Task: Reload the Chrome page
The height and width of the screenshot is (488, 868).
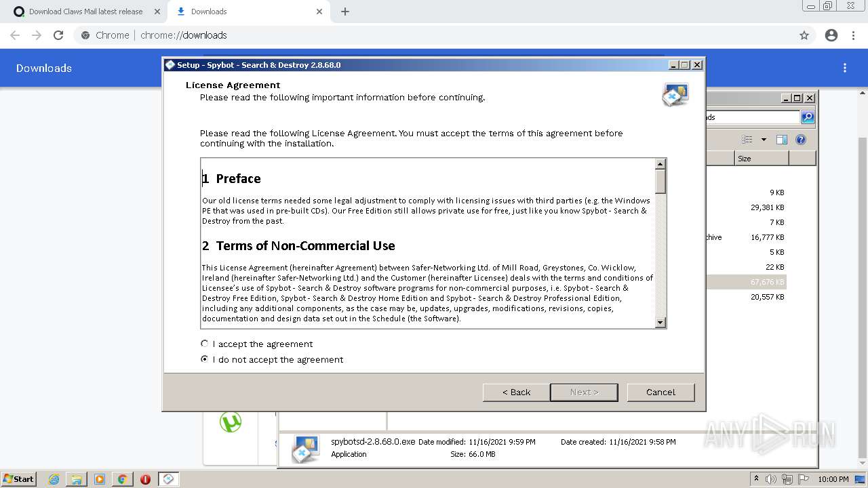Action: (x=58, y=35)
